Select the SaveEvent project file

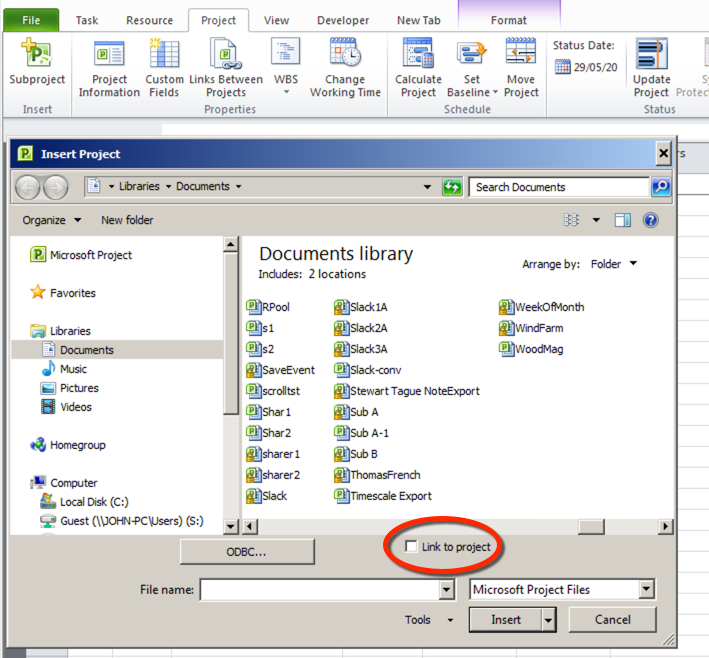tap(280, 370)
